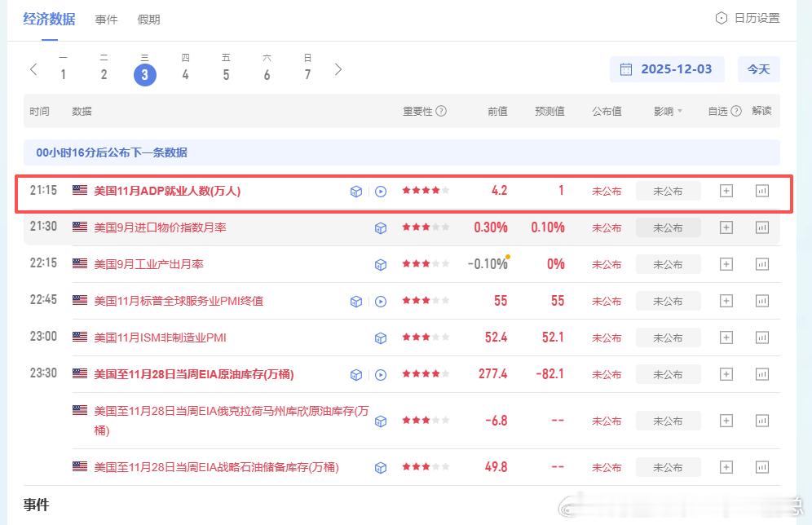Select day 4 in the week selector
The height and width of the screenshot is (525, 812).
(185, 73)
